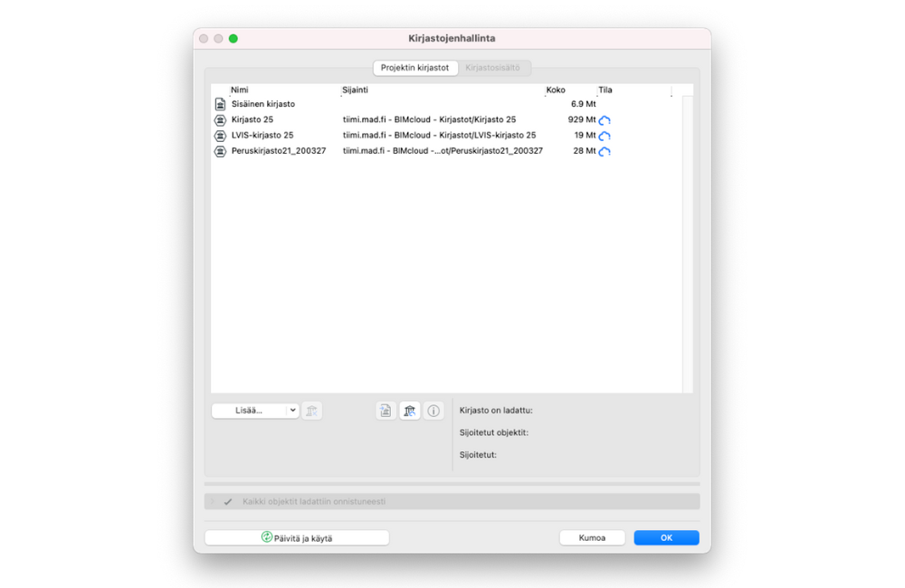905x588 pixels.
Task: Click the Kirjasto on ladattu label
Action: 496,411
